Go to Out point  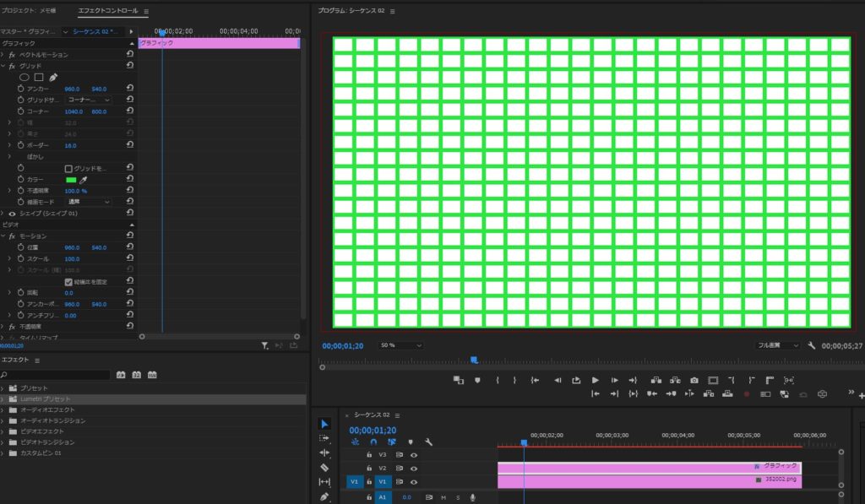[x=633, y=380]
